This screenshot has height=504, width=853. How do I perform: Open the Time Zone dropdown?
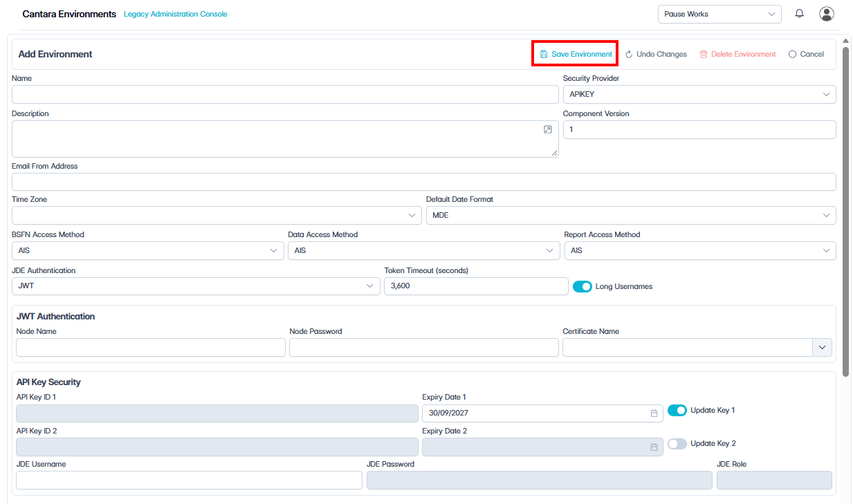coord(217,216)
